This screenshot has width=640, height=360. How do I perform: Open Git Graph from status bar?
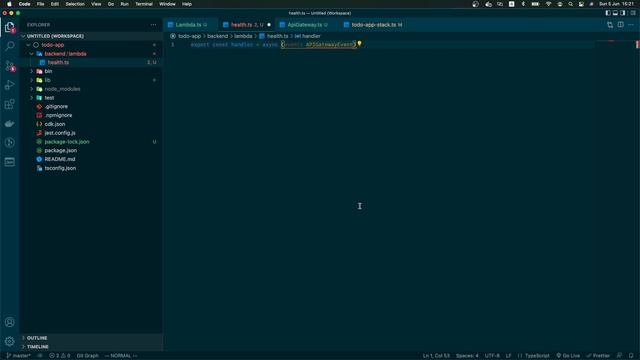pyautogui.click(x=87, y=356)
